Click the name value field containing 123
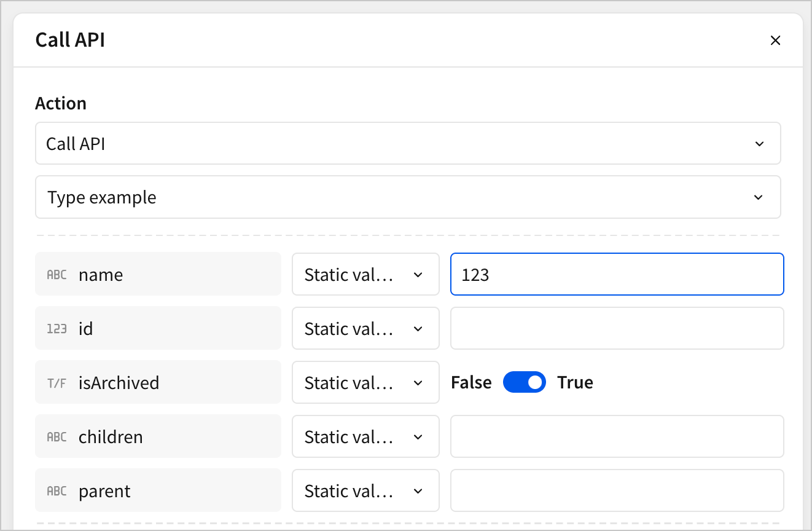812x531 pixels. click(x=617, y=274)
